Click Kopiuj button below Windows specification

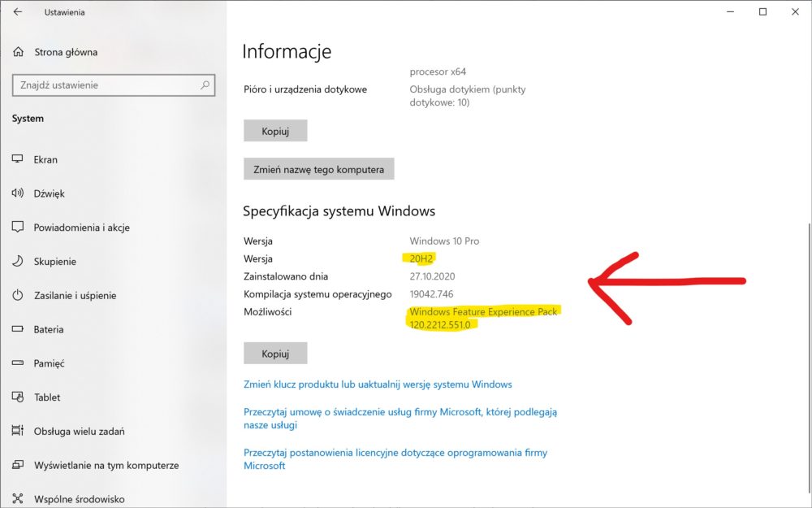click(275, 353)
